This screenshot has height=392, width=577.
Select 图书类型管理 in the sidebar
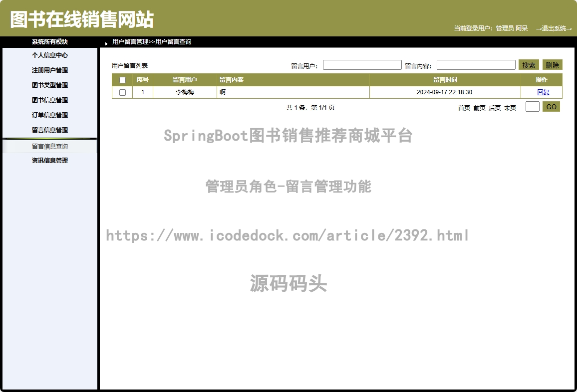click(50, 85)
